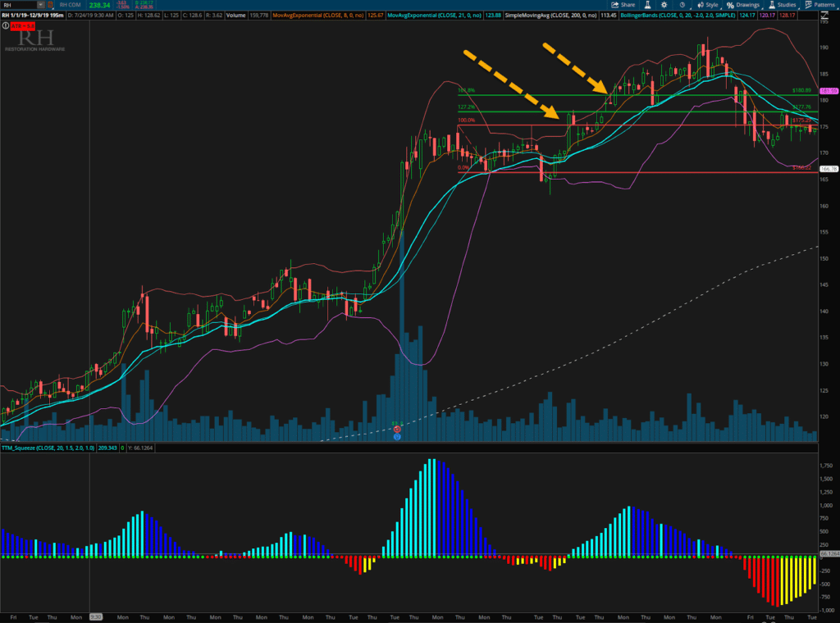
Task: Open the Patterns menu
Action: coord(819,5)
